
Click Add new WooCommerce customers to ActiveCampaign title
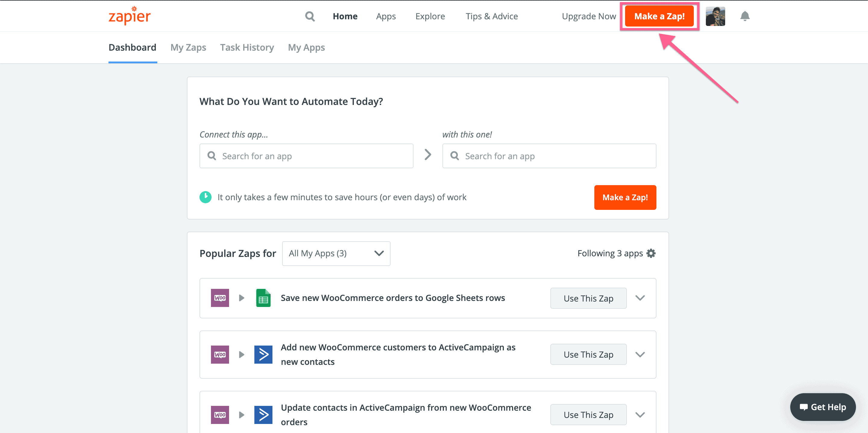[398, 354]
